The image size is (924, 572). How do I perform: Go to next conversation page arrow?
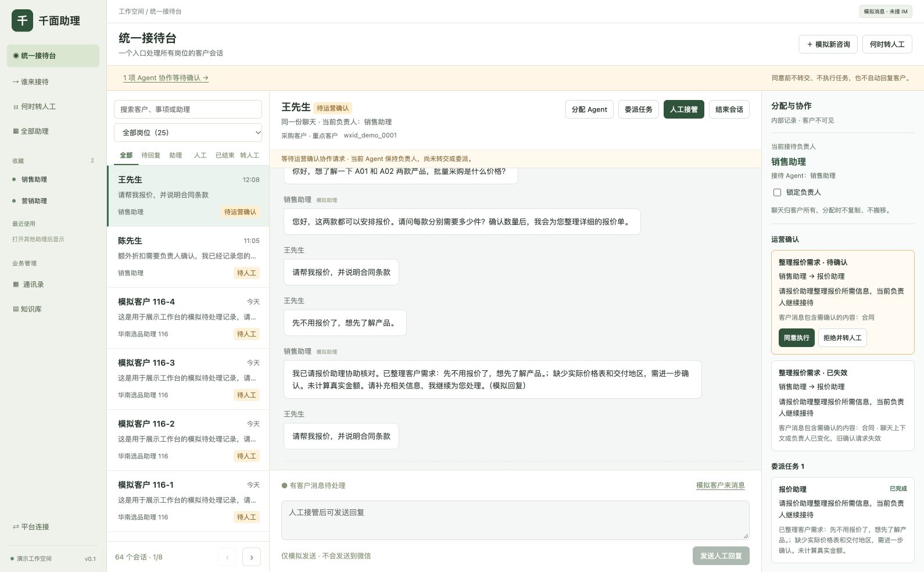pyautogui.click(x=251, y=557)
